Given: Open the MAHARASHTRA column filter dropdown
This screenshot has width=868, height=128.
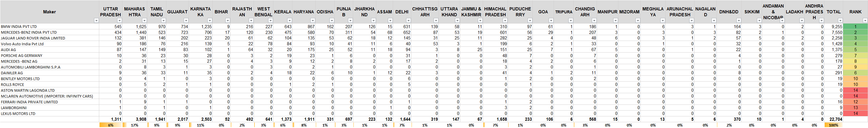Looking at the screenshot, I should point(145,21).
